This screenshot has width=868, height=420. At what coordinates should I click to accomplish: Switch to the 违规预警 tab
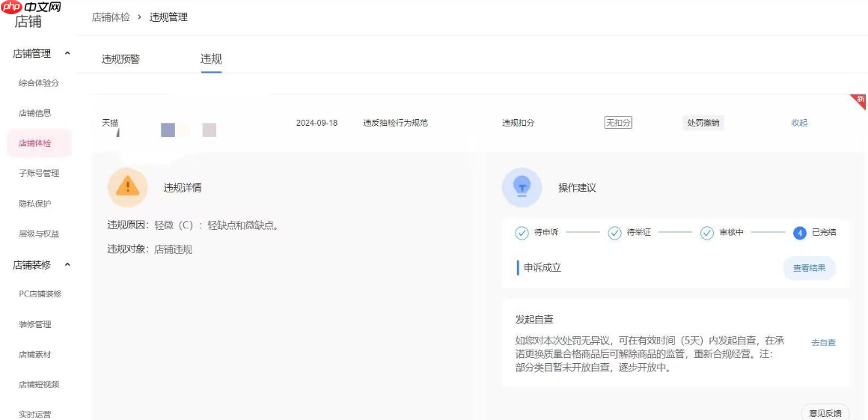click(120, 59)
